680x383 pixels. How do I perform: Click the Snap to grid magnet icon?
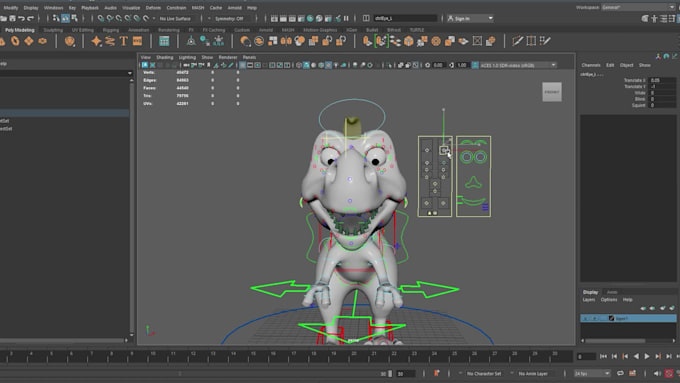click(101, 18)
